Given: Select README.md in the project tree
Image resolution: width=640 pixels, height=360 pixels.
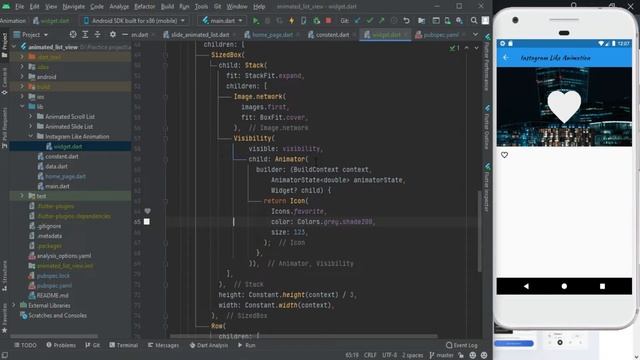Looking at the screenshot, I should coord(52,296).
